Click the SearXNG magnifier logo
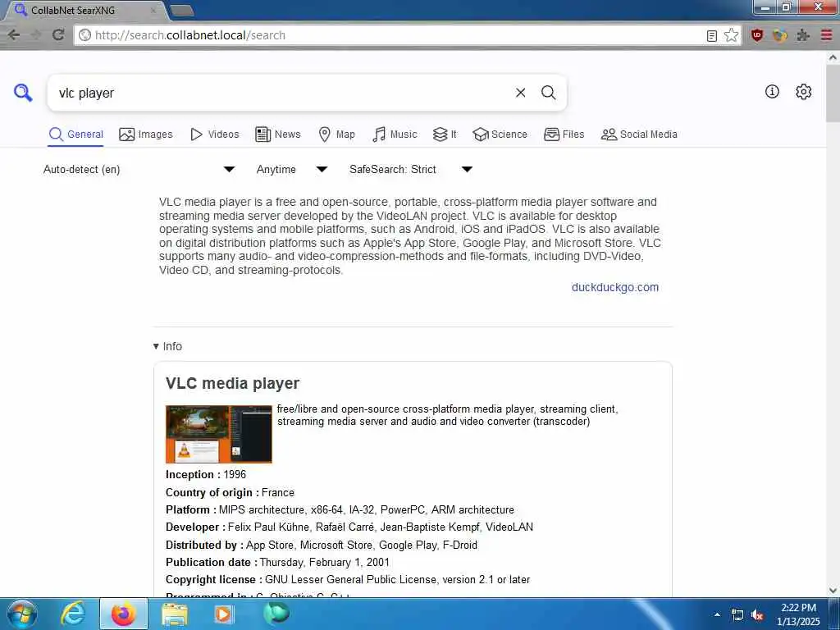The height and width of the screenshot is (630, 840). click(23, 93)
